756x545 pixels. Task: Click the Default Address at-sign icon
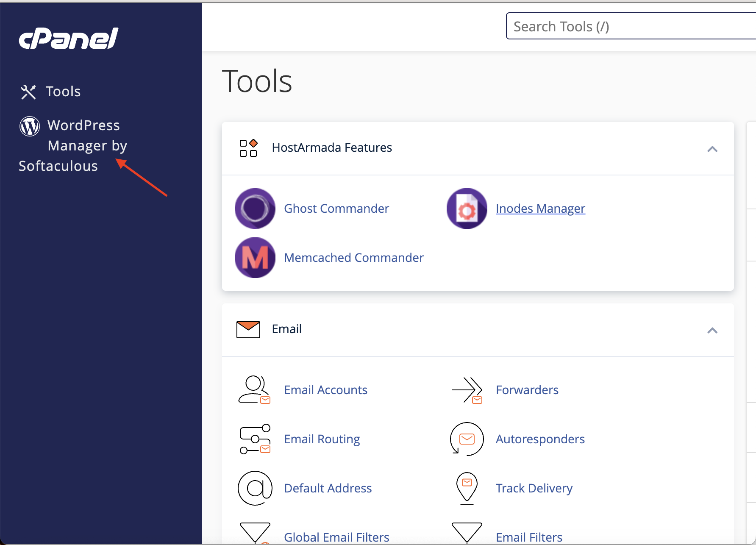point(255,488)
